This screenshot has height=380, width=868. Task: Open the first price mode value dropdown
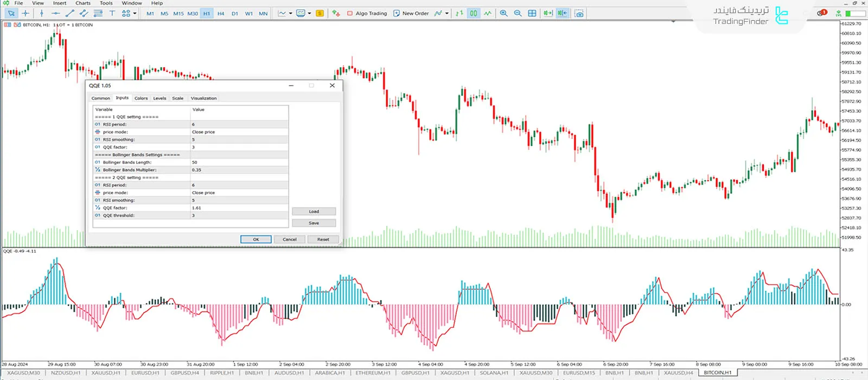pyautogui.click(x=239, y=132)
